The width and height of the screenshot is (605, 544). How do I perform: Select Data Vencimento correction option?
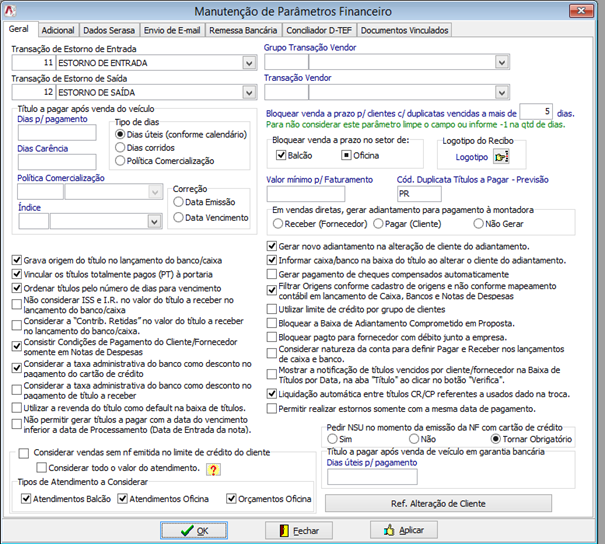point(178,218)
